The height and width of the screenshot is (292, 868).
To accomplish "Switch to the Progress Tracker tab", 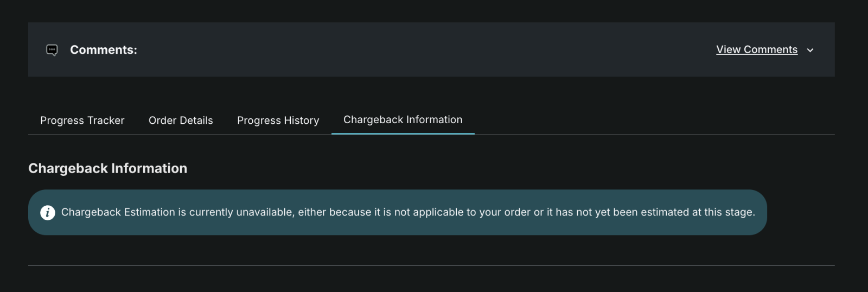I will [82, 120].
